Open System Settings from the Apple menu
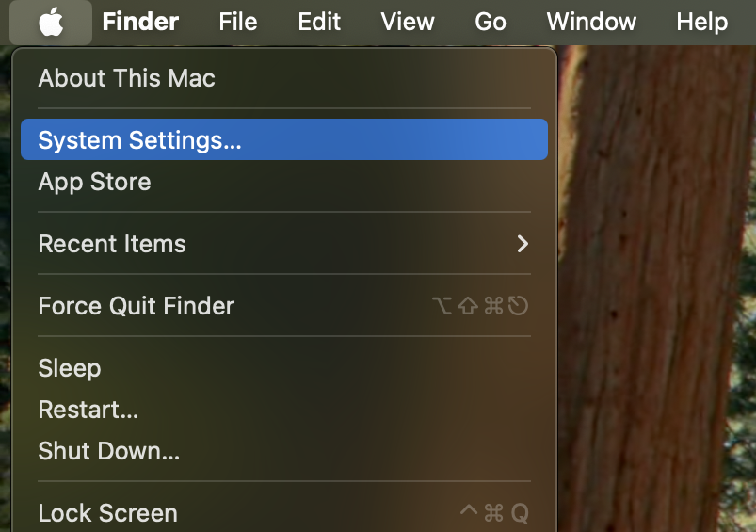The image size is (756, 532). [139, 140]
